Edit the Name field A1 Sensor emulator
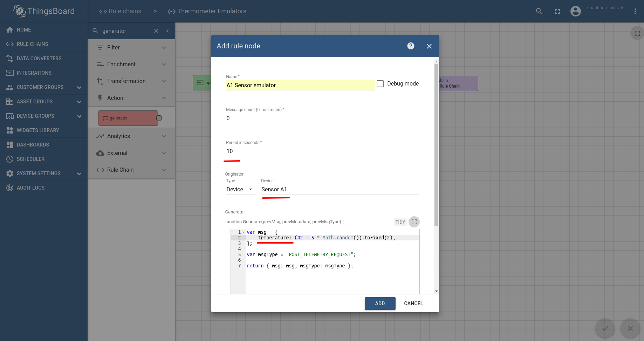 pyautogui.click(x=300, y=85)
